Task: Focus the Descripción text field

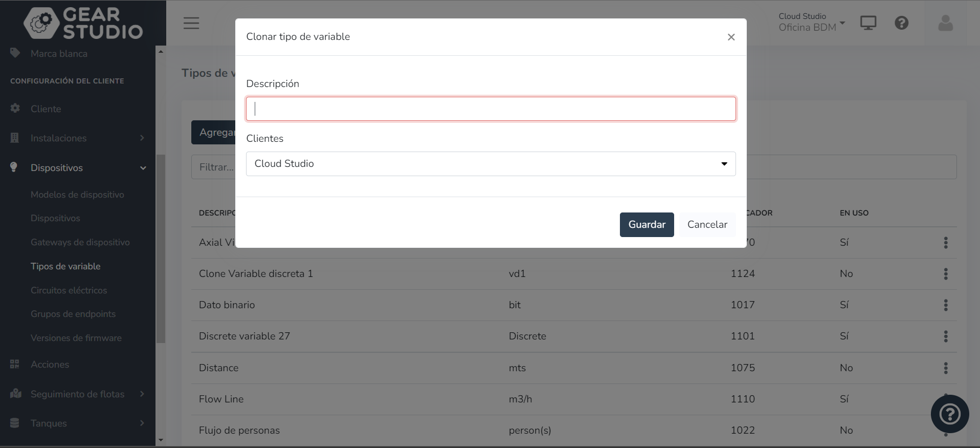Action: [x=491, y=109]
